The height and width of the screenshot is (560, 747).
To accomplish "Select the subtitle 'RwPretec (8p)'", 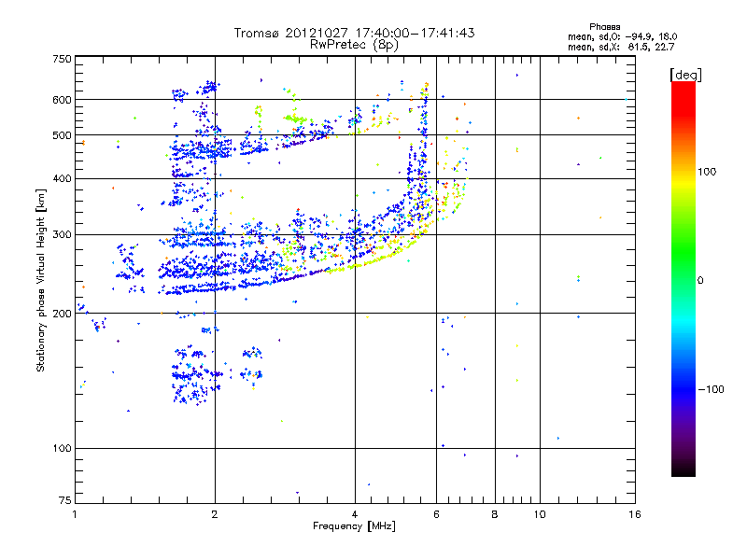I will (354, 45).
